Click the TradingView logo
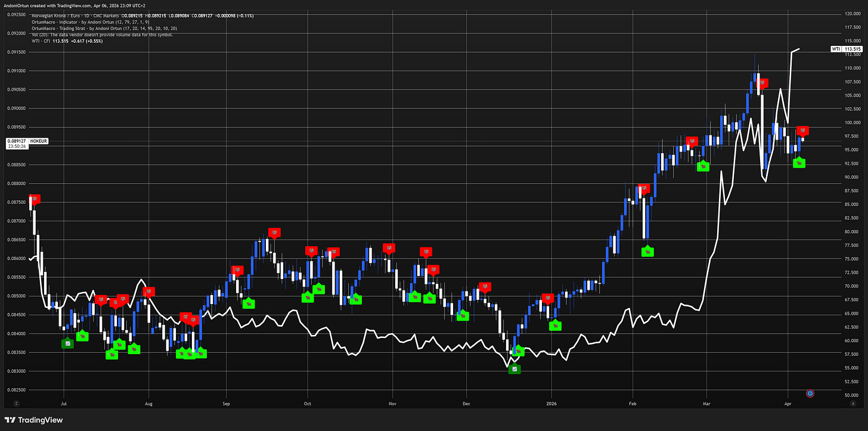The width and height of the screenshot is (868, 431). pyautogui.click(x=33, y=420)
